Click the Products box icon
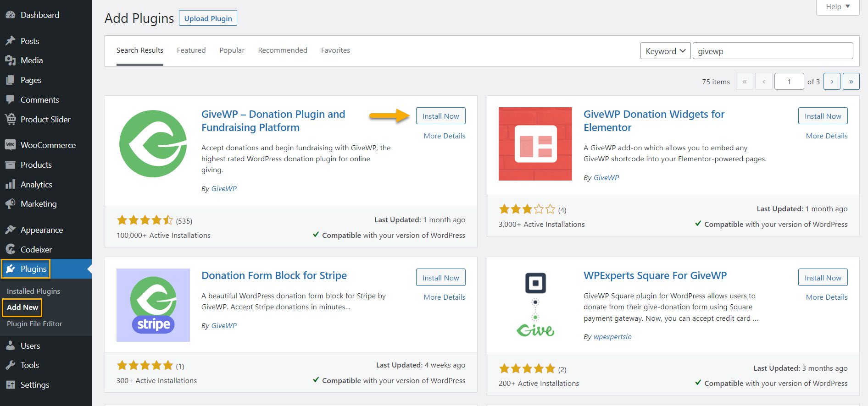868x406 pixels. click(x=10, y=165)
